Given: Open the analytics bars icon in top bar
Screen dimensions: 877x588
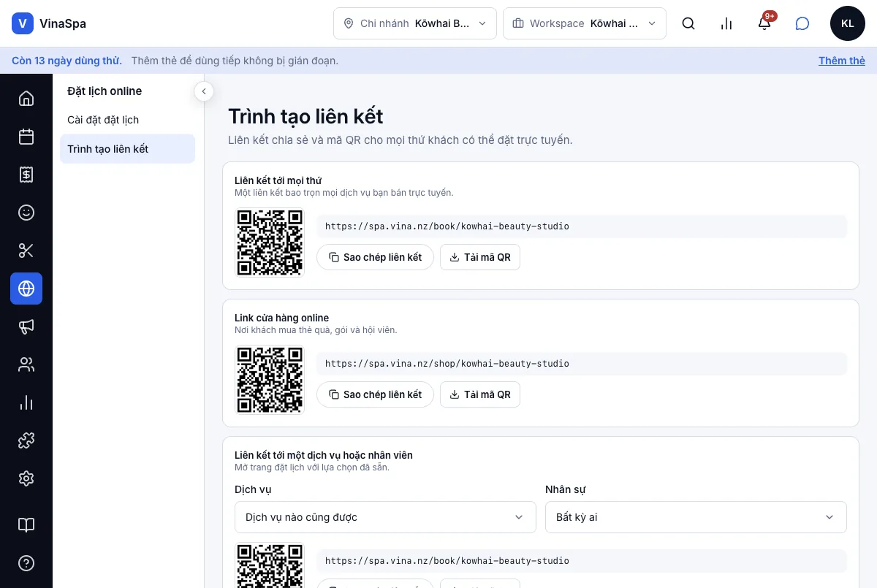Looking at the screenshot, I should click(x=726, y=23).
